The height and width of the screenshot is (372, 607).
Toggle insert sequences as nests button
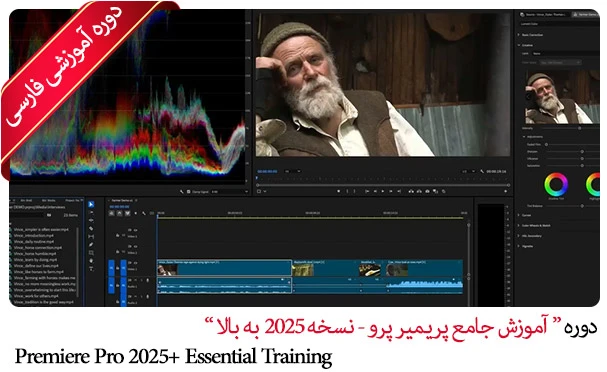112,213
